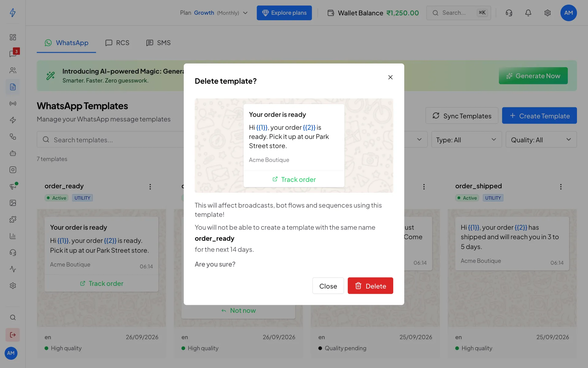Confirm with the red Delete button
Image resolution: width=588 pixels, height=368 pixels.
click(x=370, y=286)
